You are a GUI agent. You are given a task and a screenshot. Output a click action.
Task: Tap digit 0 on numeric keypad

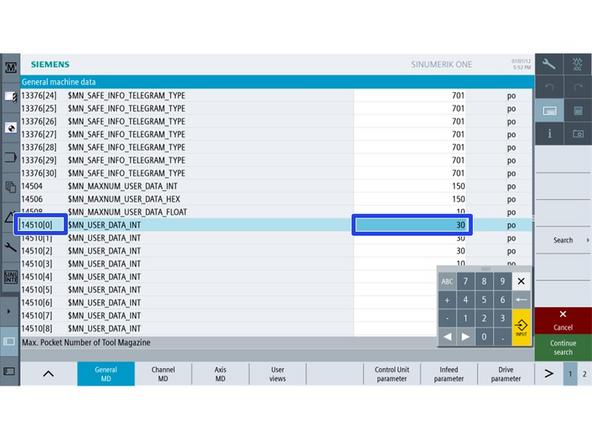484,337
